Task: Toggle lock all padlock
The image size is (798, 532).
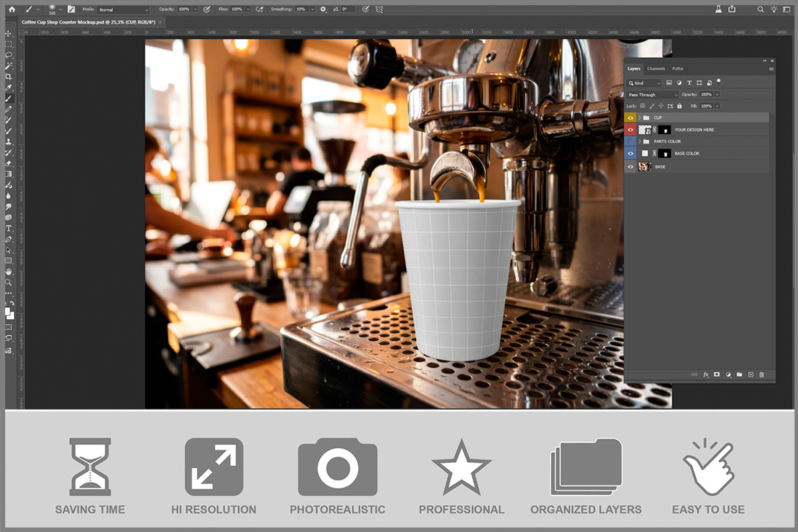Action: [x=680, y=106]
